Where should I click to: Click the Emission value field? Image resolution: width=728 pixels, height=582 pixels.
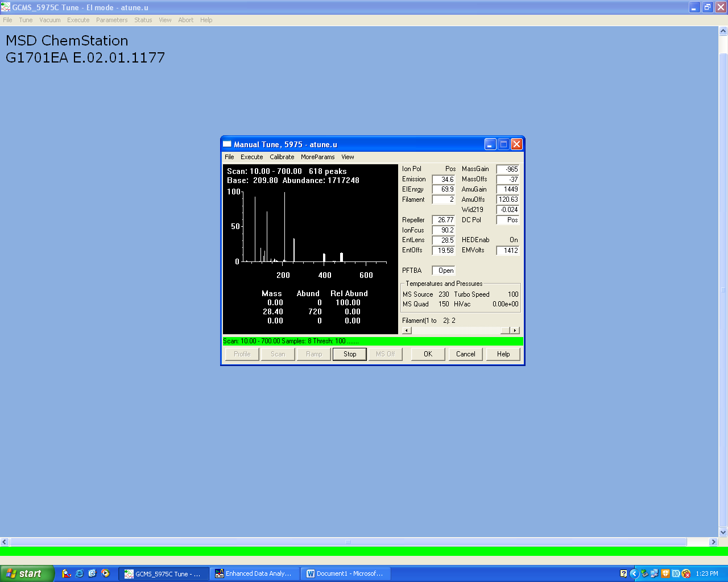point(444,180)
